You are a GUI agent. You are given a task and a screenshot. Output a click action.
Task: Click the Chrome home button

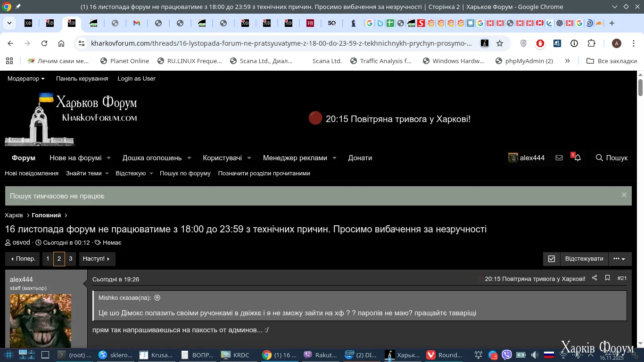[x=61, y=43]
